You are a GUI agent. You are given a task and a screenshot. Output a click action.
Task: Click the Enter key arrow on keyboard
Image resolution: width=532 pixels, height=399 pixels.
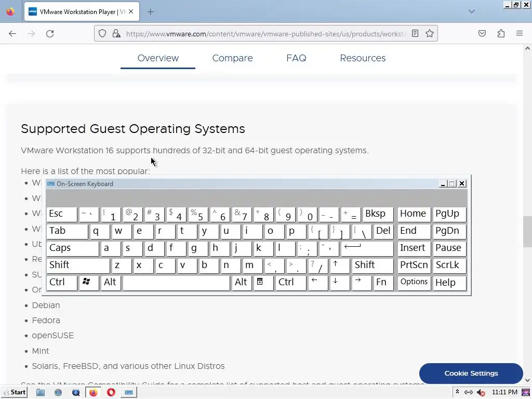point(367,248)
